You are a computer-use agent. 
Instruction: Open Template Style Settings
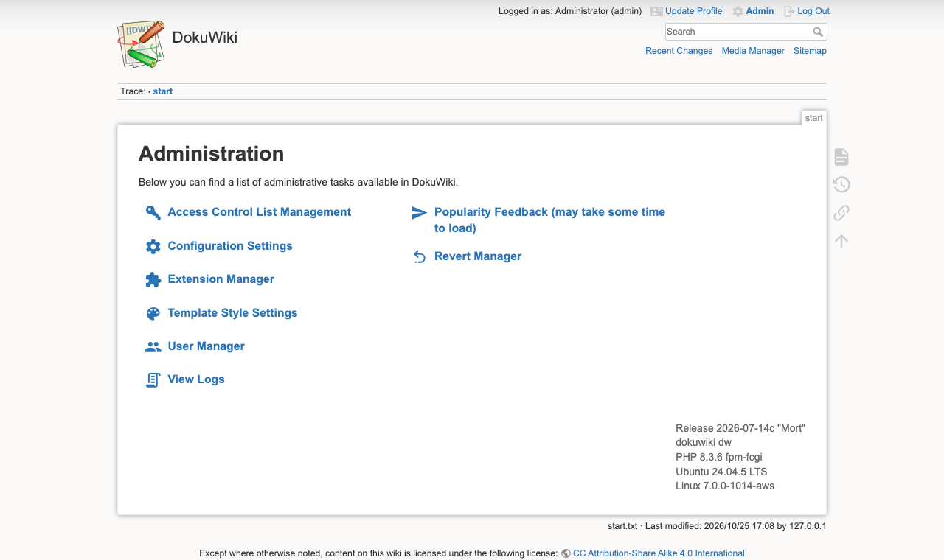[233, 313]
